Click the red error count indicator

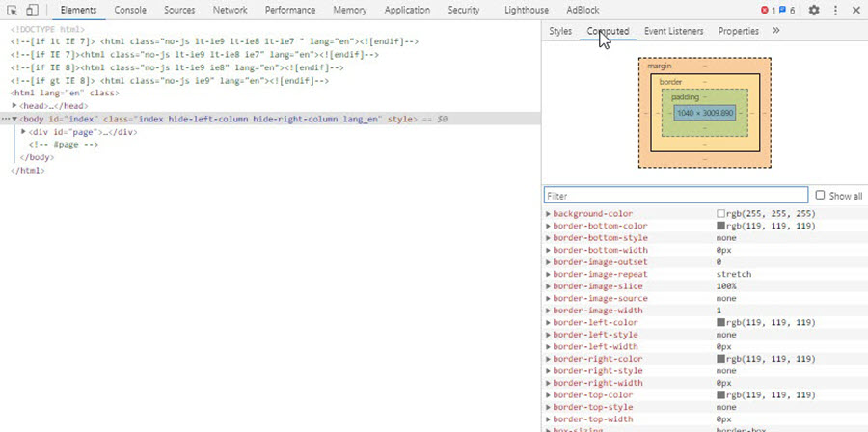pos(769,10)
